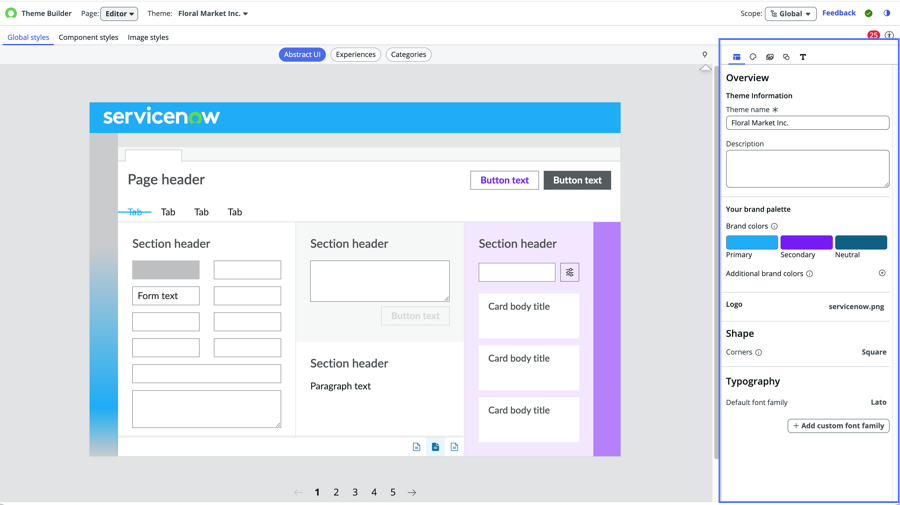Select the Abstract UI preview pill
Image resolution: width=900 pixels, height=505 pixels.
(x=302, y=55)
